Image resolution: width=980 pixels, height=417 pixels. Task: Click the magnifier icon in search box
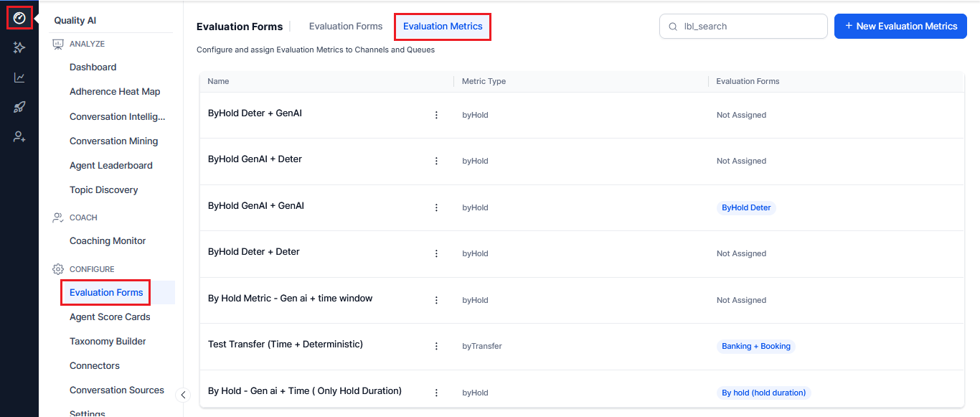673,27
